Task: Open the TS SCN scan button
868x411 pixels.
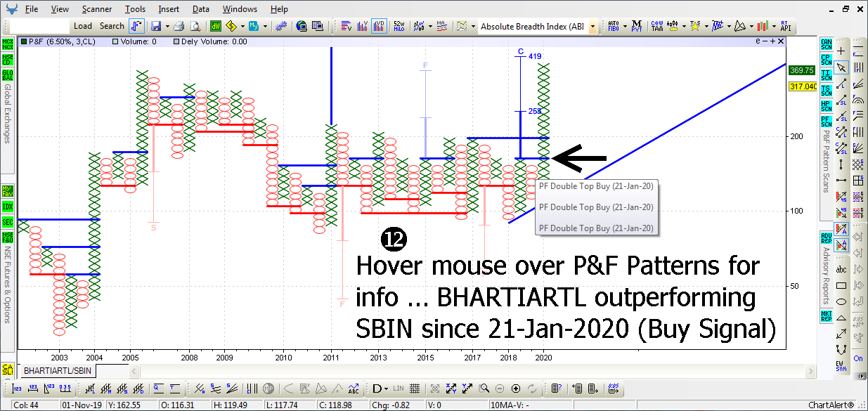Action: tap(826, 91)
